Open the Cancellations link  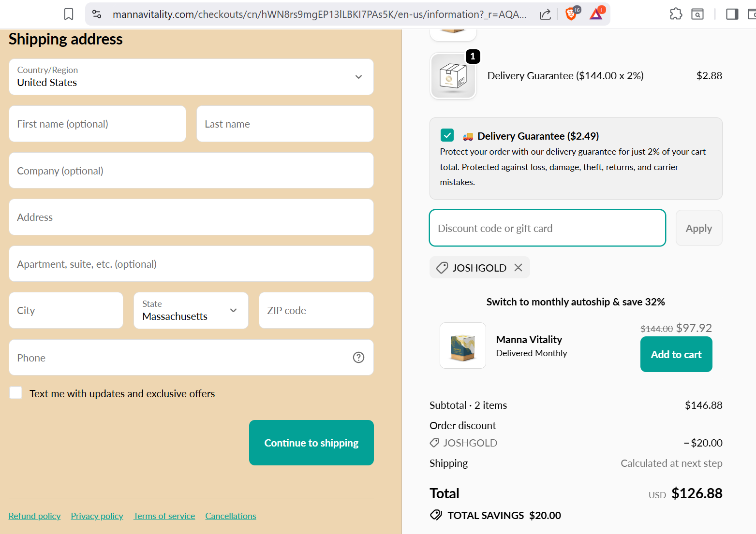(231, 516)
